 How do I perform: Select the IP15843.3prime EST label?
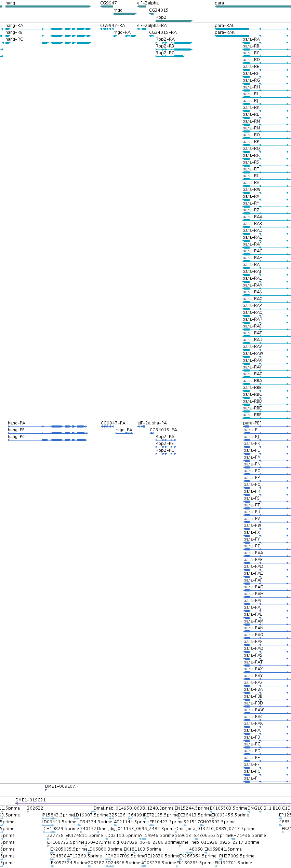click(58, 815)
